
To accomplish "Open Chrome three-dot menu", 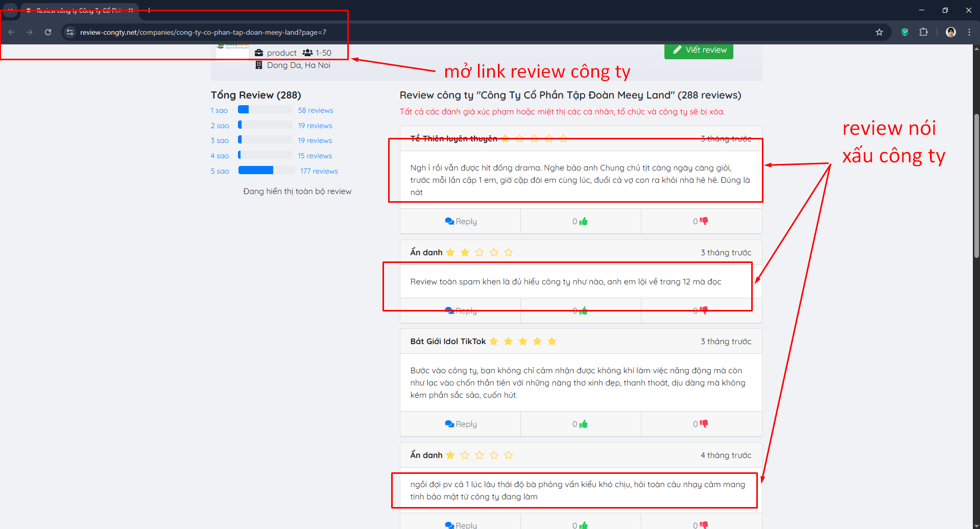I will click(969, 32).
